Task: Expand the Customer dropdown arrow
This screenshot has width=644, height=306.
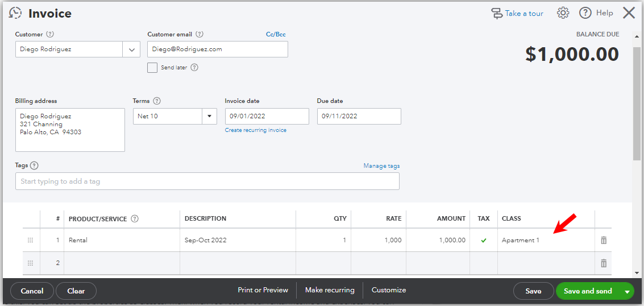Action: click(131, 49)
